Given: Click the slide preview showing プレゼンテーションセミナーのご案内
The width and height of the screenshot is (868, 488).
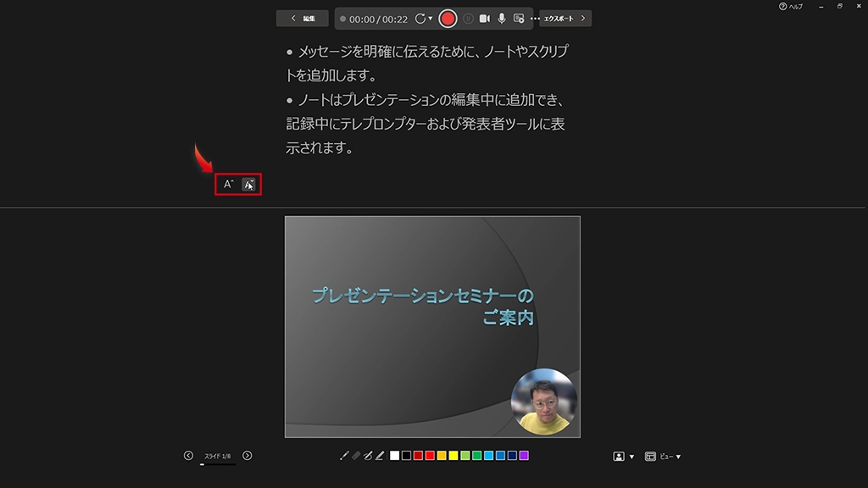Looking at the screenshot, I should (432, 326).
